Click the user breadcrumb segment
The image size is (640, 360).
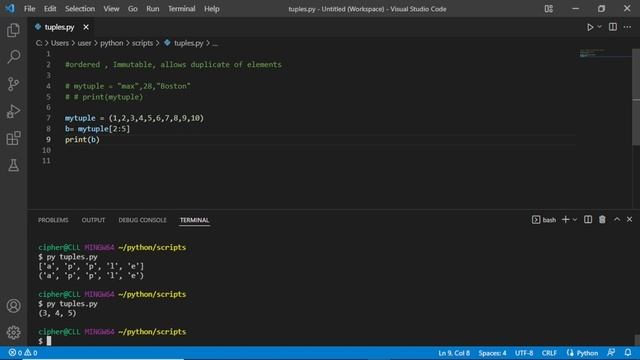pyautogui.click(x=84, y=43)
